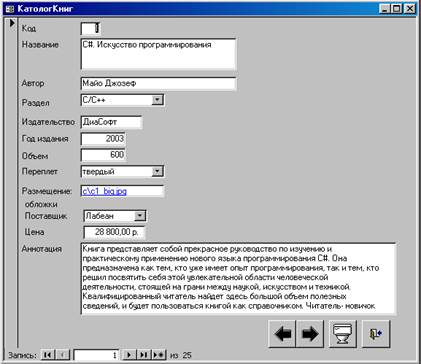421x364 pixels.
Task: Click the print form button icon
Action: click(342, 333)
